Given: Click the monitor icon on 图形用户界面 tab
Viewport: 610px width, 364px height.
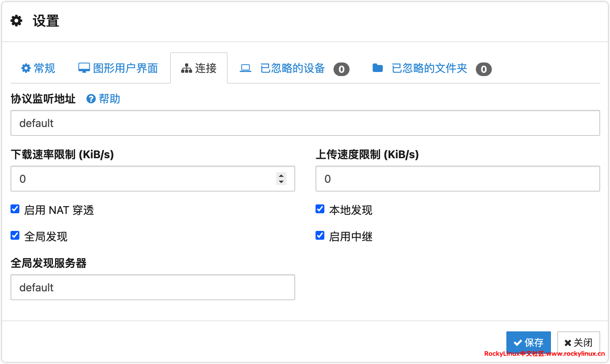Looking at the screenshot, I should (x=84, y=68).
